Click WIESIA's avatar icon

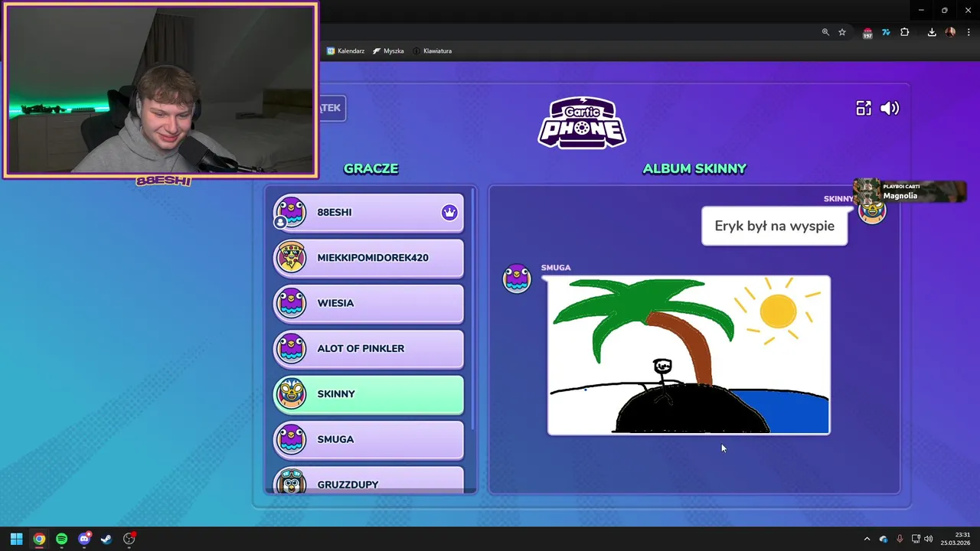291,303
